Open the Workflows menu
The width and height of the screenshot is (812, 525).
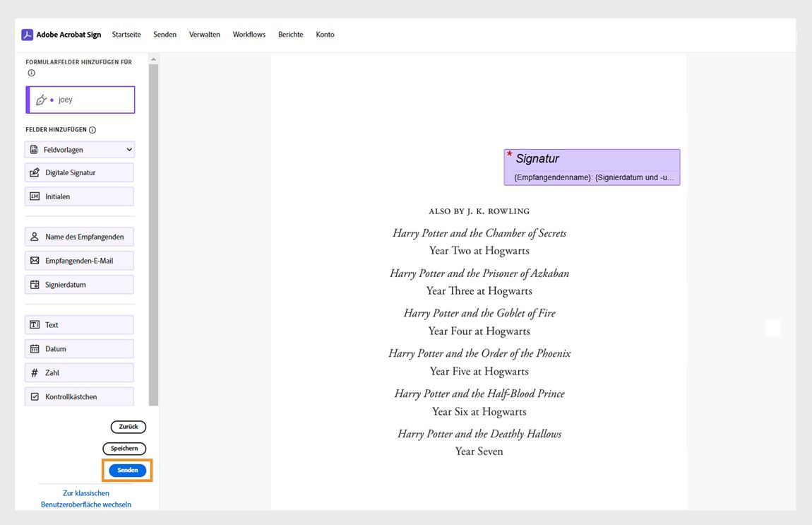tap(249, 35)
